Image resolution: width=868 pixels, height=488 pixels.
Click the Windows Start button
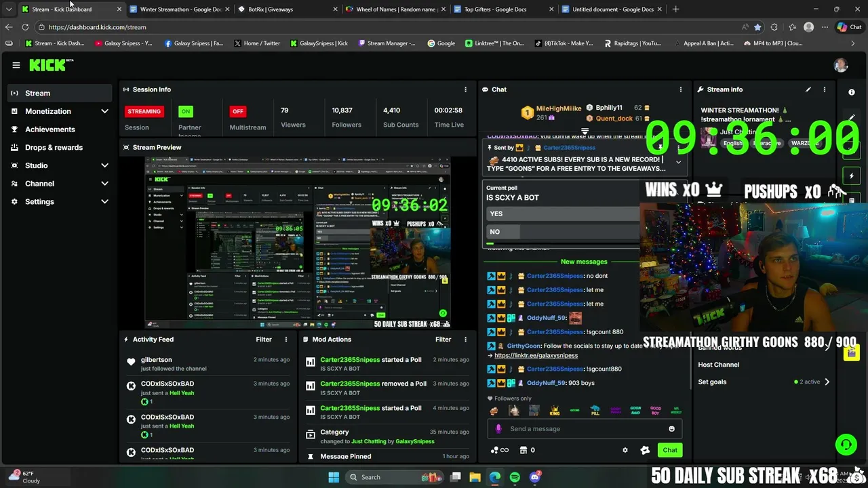[334, 477]
